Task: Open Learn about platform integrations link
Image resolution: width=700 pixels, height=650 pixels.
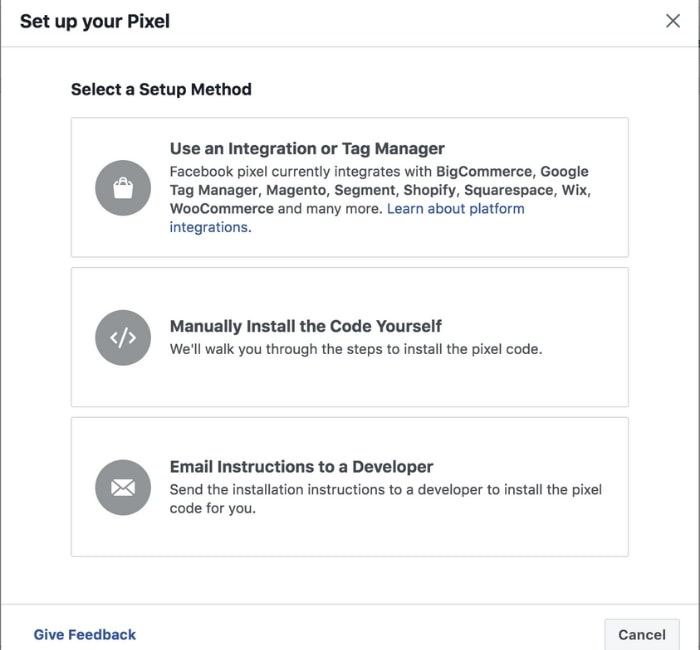Action: coord(455,208)
